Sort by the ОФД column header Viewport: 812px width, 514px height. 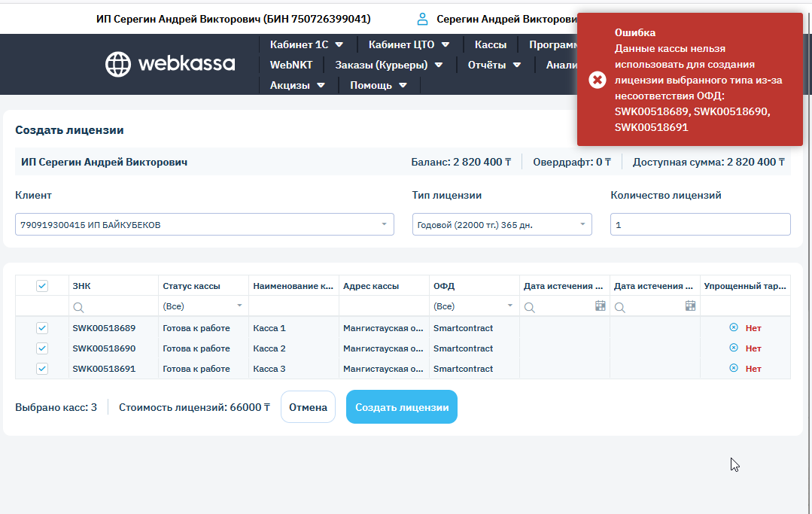pos(474,286)
